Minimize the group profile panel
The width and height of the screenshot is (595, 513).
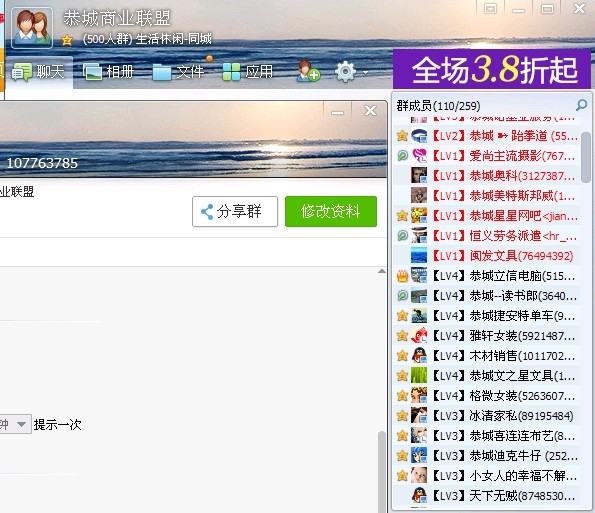pos(337,112)
